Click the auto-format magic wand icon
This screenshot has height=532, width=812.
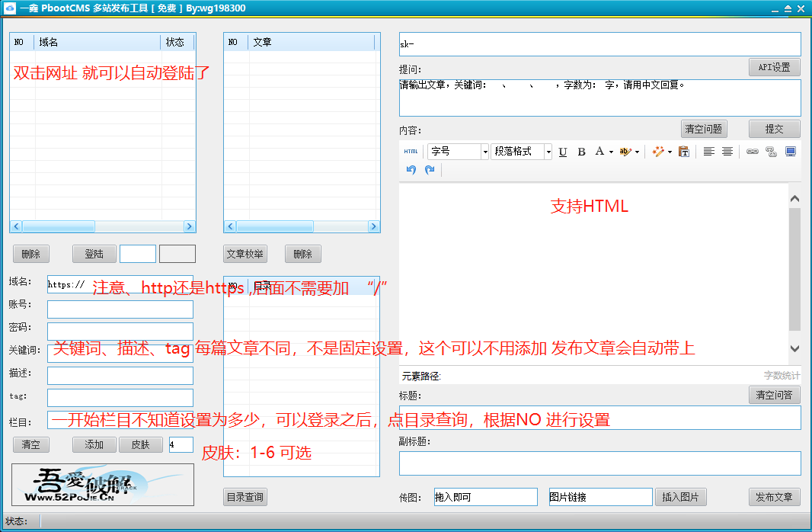click(657, 151)
